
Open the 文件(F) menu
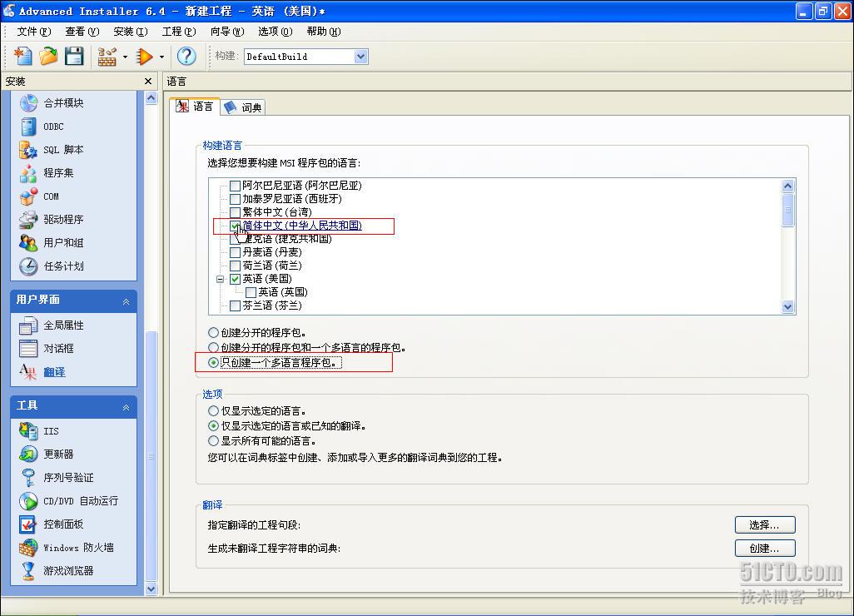coord(34,31)
